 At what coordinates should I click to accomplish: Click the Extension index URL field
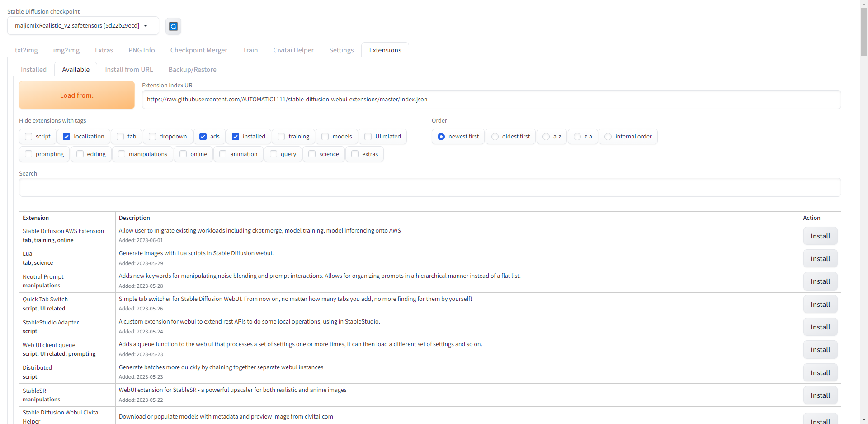point(491,100)
